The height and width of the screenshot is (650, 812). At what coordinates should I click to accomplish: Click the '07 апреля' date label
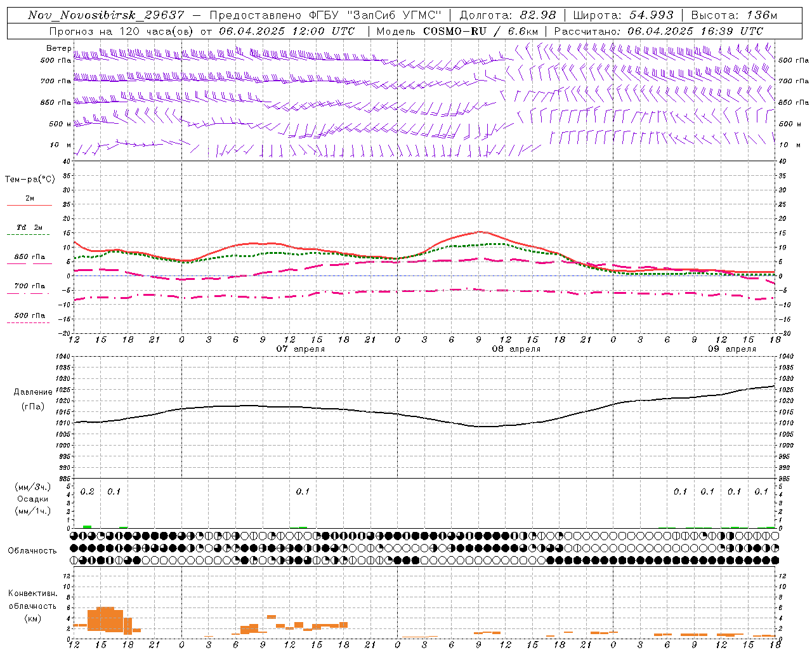click(x=301, y=349)
